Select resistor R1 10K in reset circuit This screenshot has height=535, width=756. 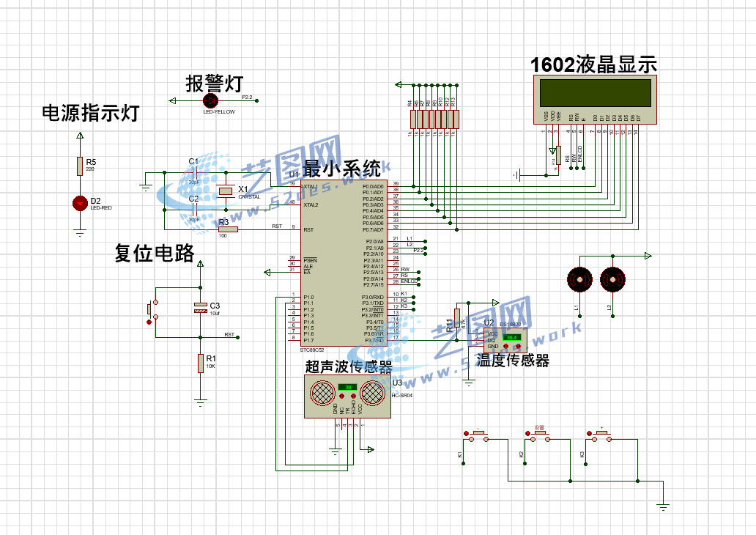201,364
